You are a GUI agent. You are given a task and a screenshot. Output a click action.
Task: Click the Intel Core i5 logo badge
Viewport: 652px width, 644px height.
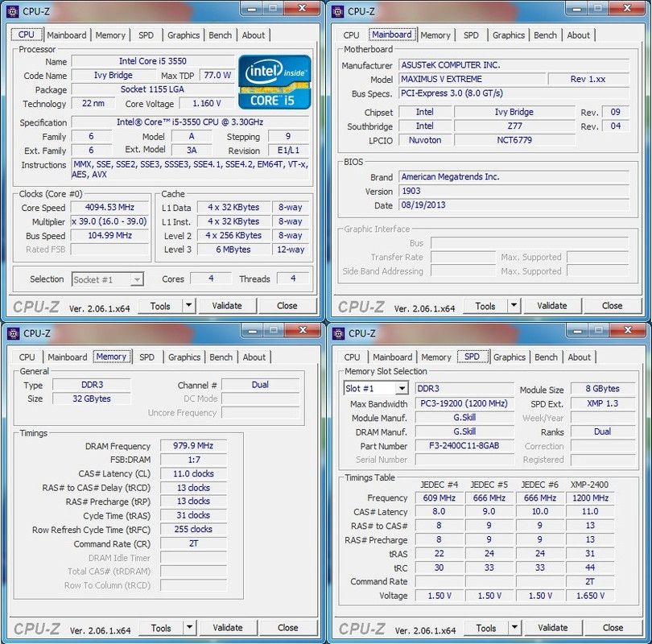click(274, 82)
